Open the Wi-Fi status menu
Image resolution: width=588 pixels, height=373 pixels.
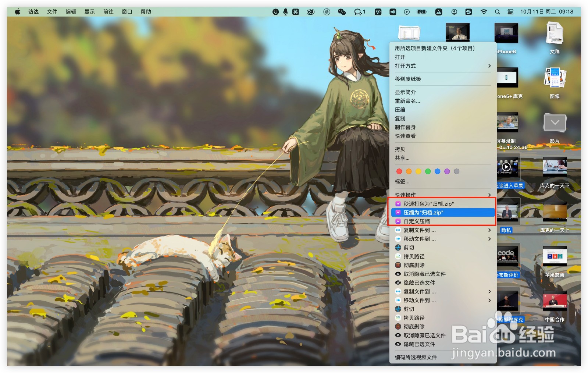484,12
